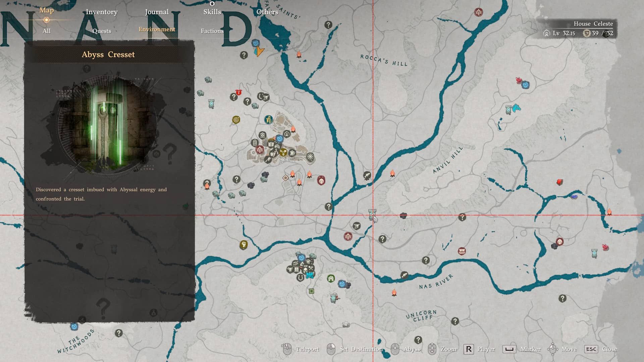Screen dimensions: 644x362
Task: Select the All map filter
Action: point(47,31)
